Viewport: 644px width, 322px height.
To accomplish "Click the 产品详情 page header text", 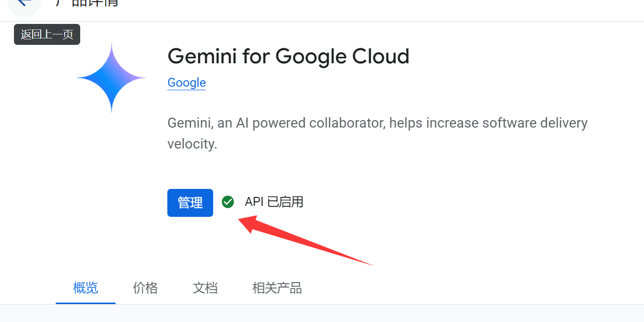I will pos(87,2).
